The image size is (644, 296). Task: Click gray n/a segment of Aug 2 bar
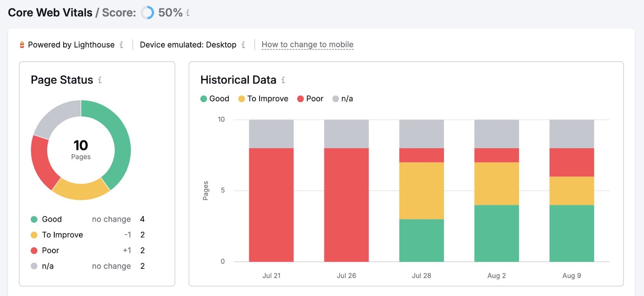(496, 134)
